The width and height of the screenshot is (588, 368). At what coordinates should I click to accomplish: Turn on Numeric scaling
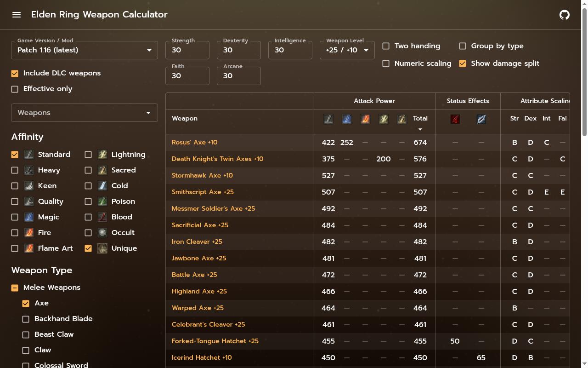click(386, 63)
